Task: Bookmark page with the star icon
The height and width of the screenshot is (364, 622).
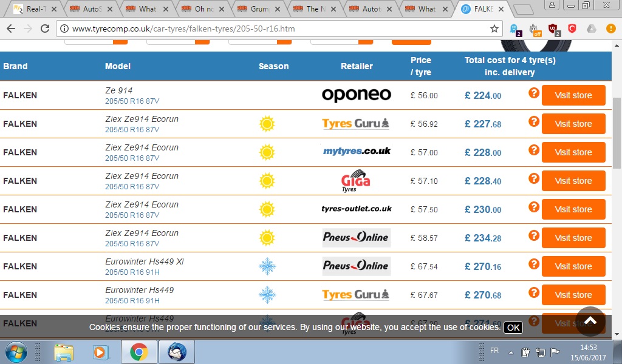Action: pos(494,29)
